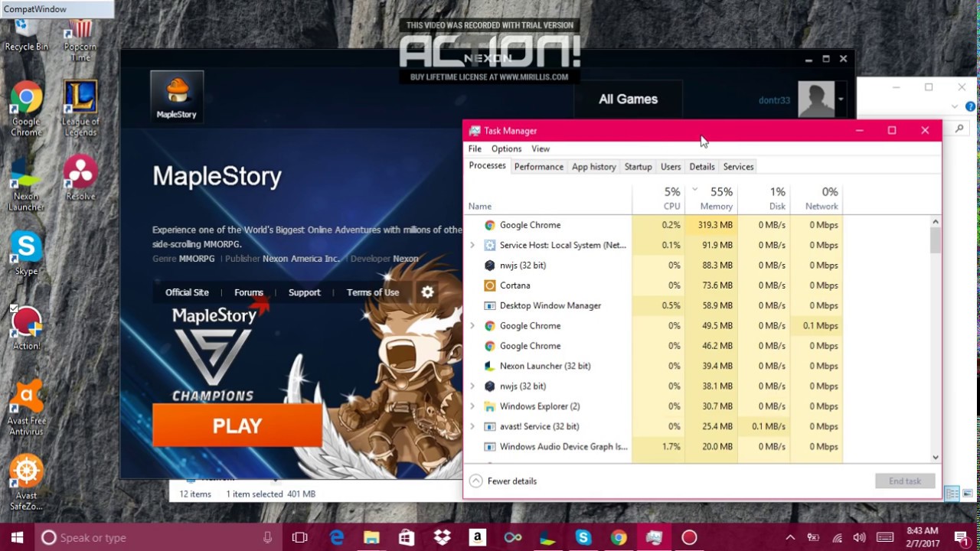This screenshot has width=980, height=551.
Task: Click the volume icon in system tray
Action: [860, 537]
